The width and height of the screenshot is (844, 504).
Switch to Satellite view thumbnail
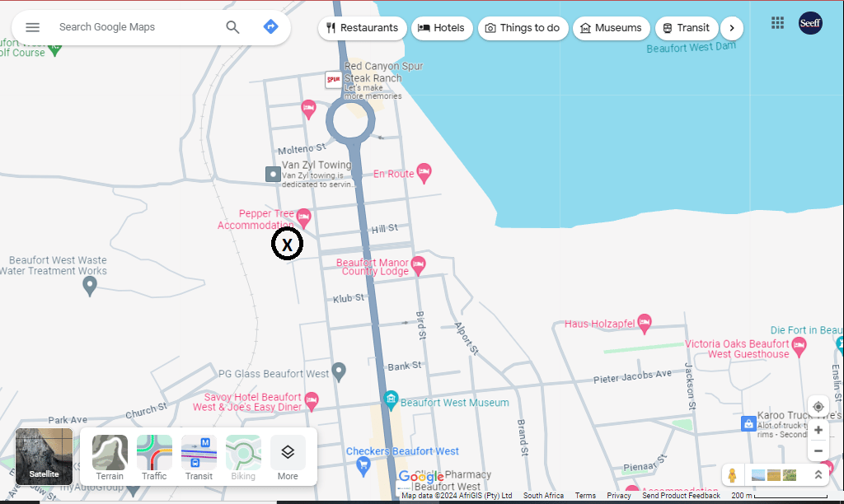(45, 456)
